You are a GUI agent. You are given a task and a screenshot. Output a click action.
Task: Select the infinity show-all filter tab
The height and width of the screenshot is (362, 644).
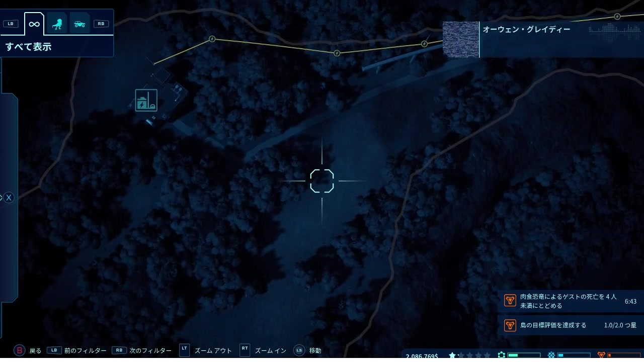(34, 24)
